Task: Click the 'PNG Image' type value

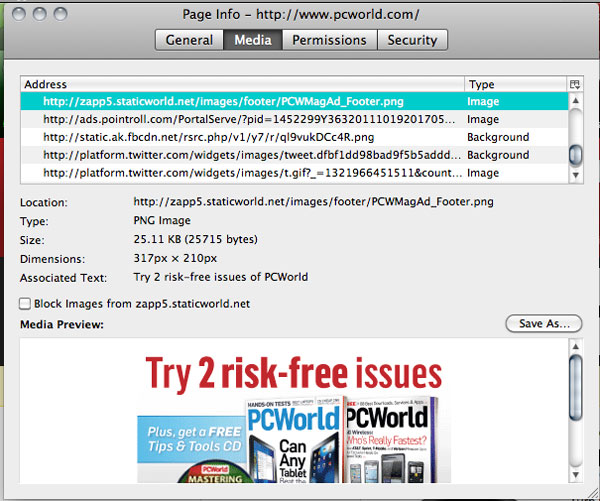Action: click(x=162, y=220)
